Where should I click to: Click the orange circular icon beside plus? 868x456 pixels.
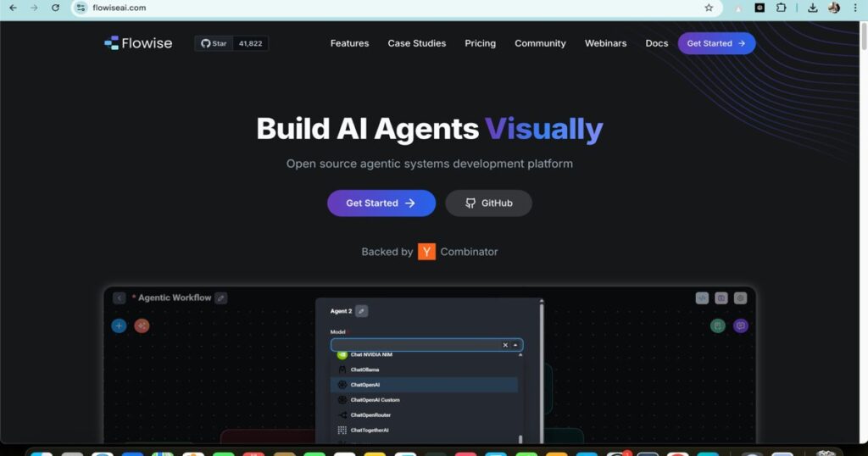(142, 326)
